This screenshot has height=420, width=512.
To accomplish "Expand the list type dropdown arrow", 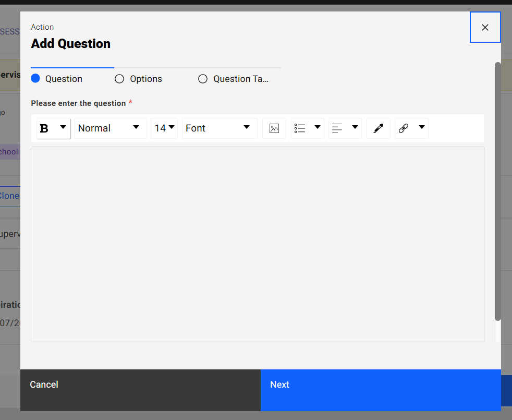I will pyautogui.click(x=317, y=127).
